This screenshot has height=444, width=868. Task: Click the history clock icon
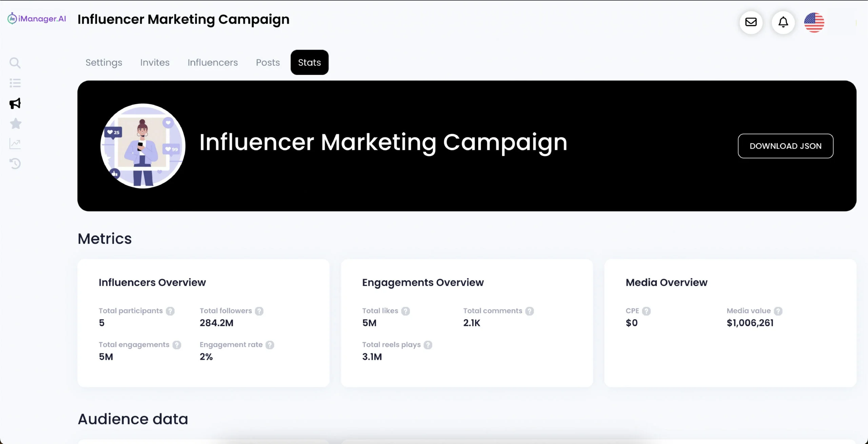15,164
